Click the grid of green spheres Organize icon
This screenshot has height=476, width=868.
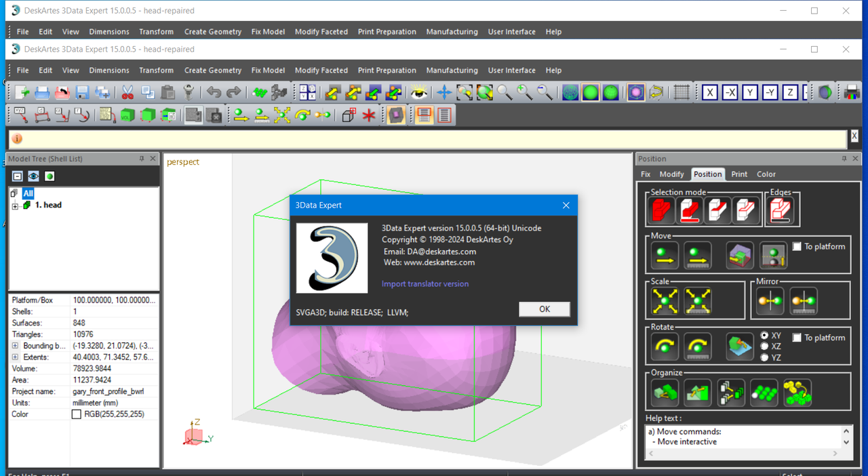tap(764, 393)
